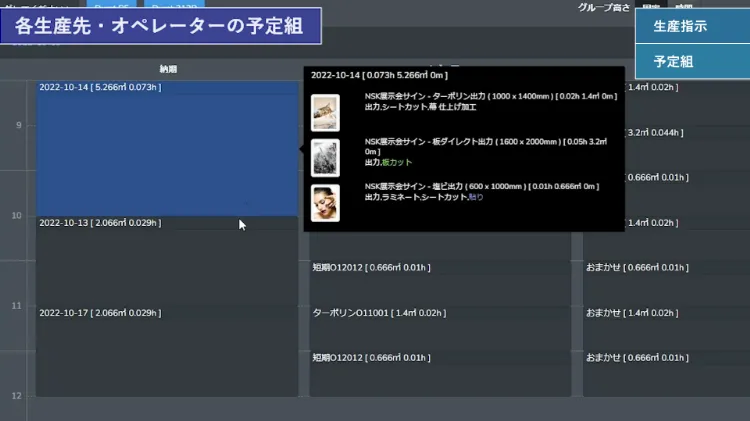Image resolution: width=750 pixels, height=421 pixels.
Task: Click the tarpaulin output job thumbnail
Action: pos(325,113)
